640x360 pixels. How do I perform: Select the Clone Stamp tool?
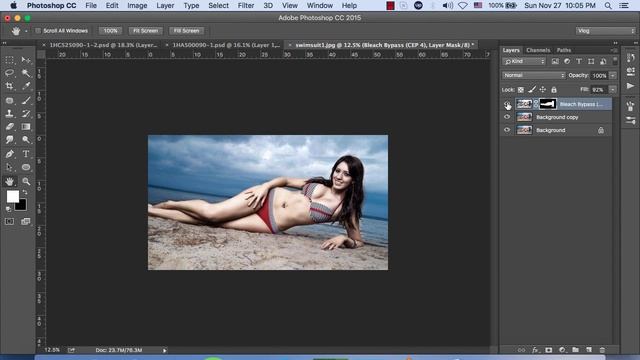point(9,113)
